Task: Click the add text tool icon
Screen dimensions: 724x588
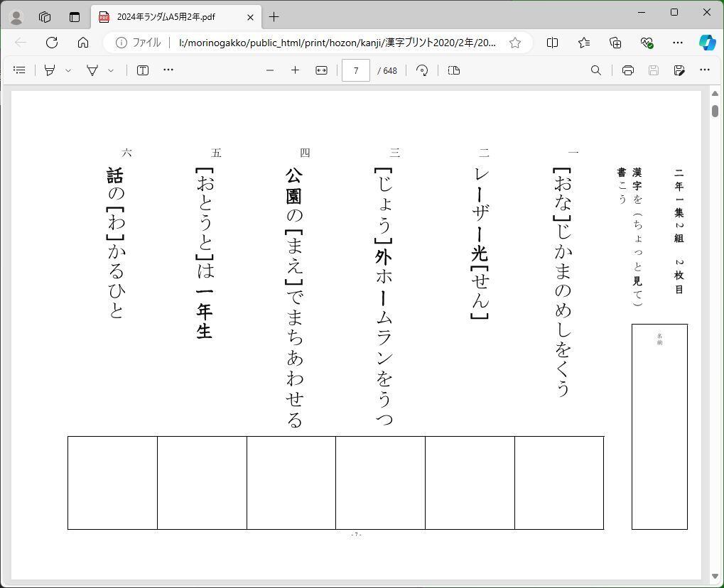Action: pyautogui.click(x=143, y=70)
